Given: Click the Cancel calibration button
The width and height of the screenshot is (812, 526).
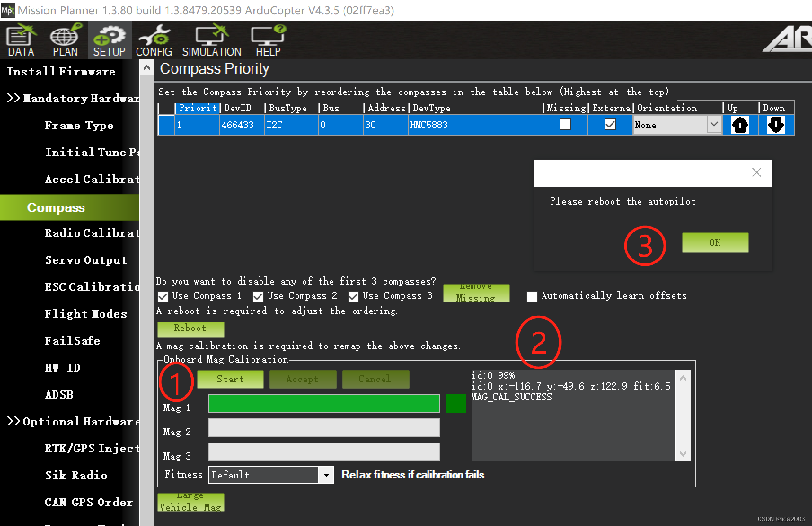Looking at the screenshot, I should click(375, 379).
